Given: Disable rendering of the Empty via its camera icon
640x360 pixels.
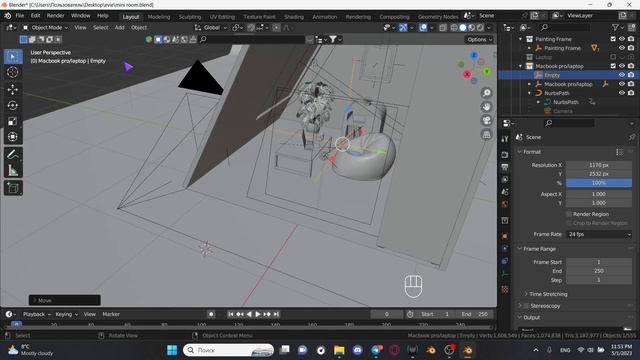Looking at the screenshot, I should [x=631, y=75].
